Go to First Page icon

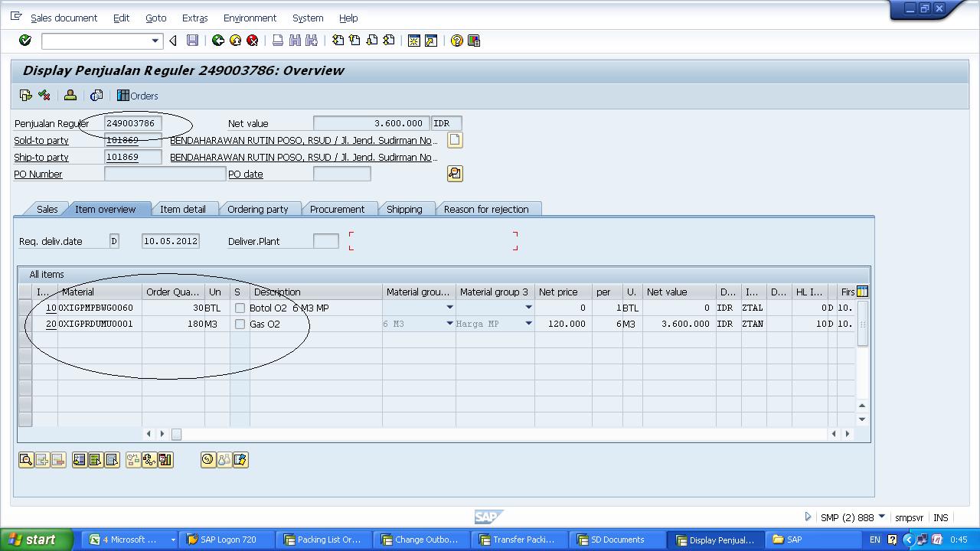(338, 41)
